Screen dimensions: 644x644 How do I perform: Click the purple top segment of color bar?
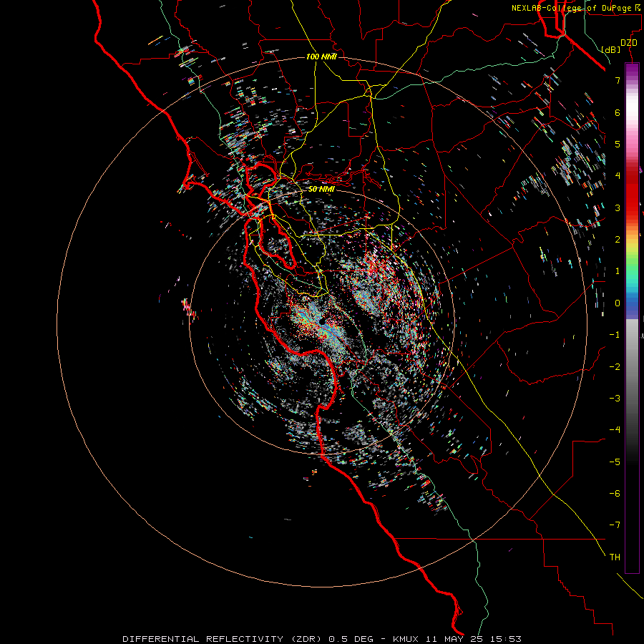tap(632, 69)
